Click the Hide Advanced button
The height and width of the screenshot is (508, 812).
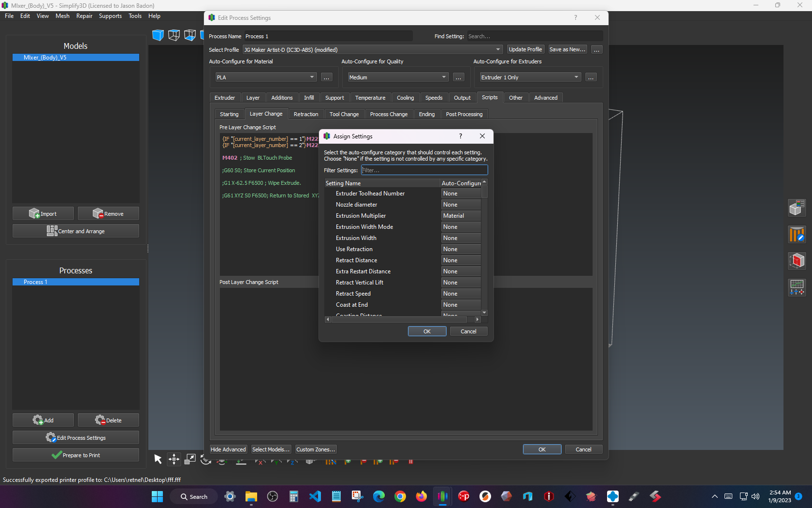228,449
